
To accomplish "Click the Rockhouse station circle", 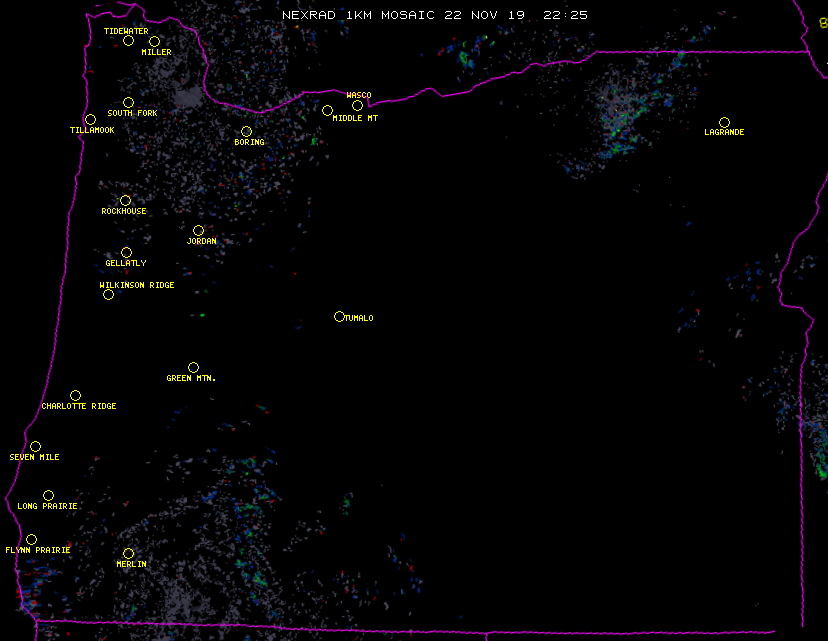I will tap(125, 201).
